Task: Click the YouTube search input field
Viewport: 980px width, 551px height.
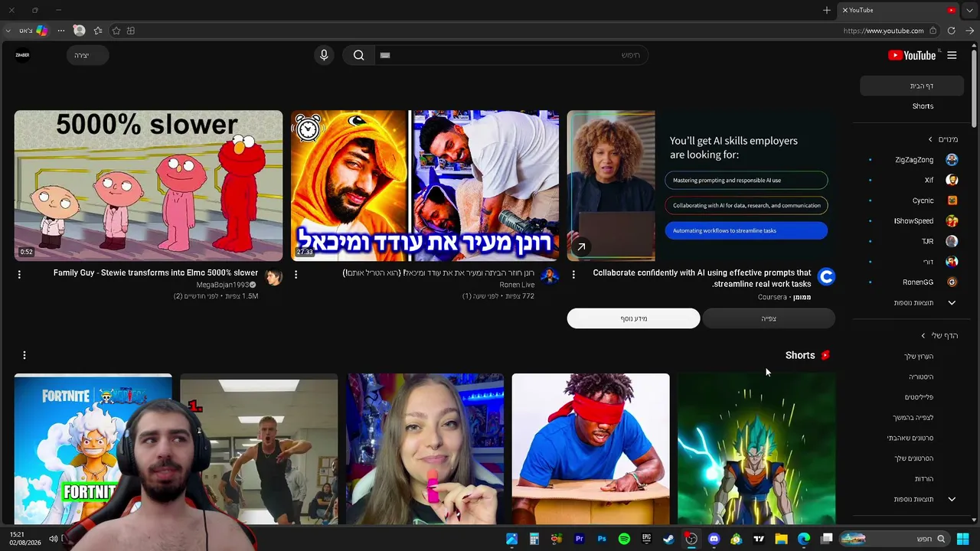Action: tap(510, 55)
